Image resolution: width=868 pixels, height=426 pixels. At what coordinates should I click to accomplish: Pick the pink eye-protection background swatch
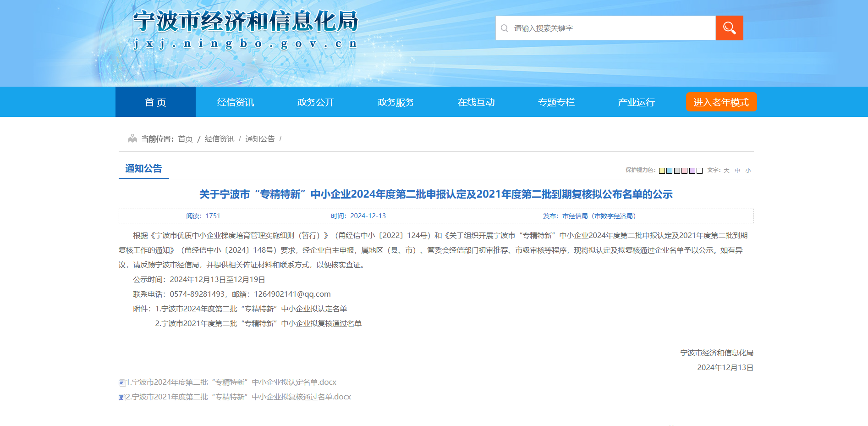[x=684, y=171]
